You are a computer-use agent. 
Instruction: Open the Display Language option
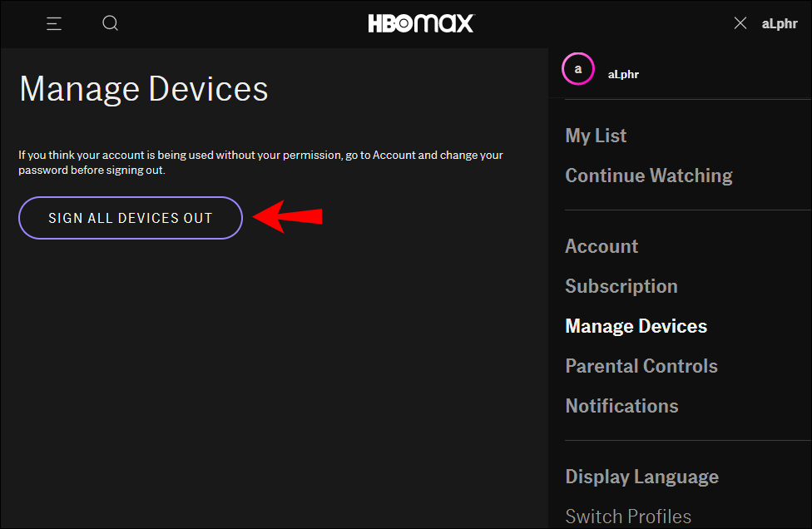641,477
